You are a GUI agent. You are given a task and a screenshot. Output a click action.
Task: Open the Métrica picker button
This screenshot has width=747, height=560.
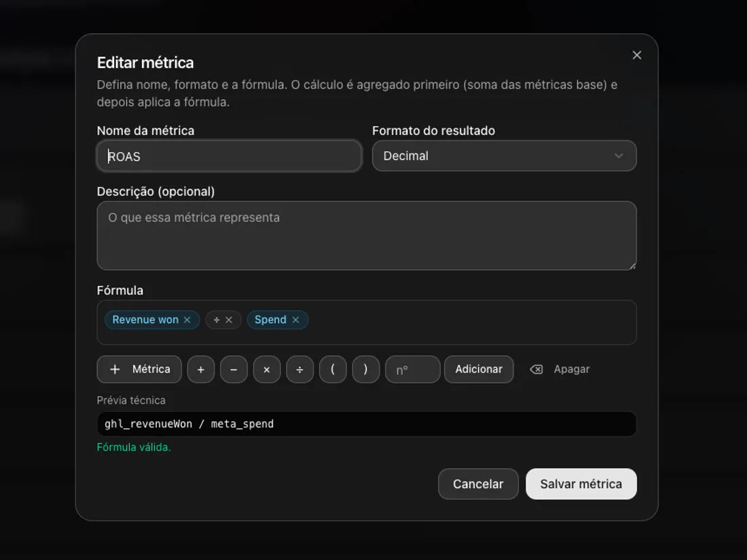point(139,369)
